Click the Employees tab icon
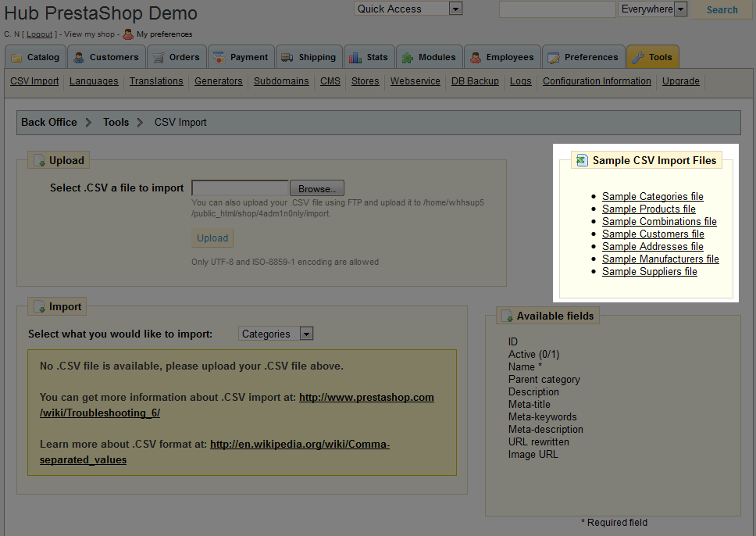Image resolution: width=756 pixels, height=536 pixels. 476,58
